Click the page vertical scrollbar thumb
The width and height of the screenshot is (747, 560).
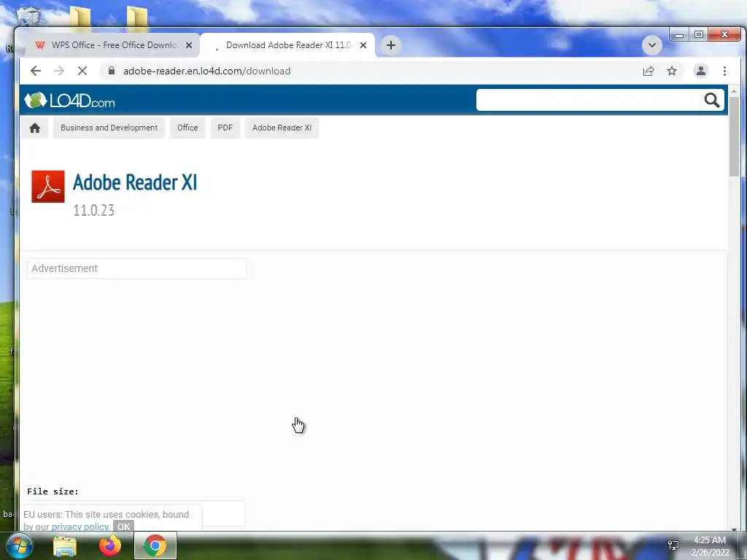point(734,136)
